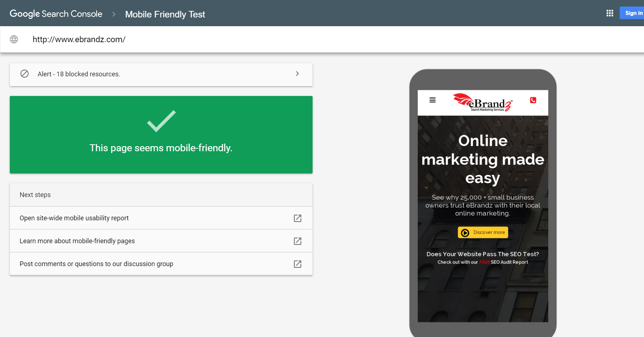Image resolution: width=644 pixels, height=337 pixels.
Task: Click the Mobile Friendly Test breadcrumb
Action: pyautogui.click(x=165, y=14)
